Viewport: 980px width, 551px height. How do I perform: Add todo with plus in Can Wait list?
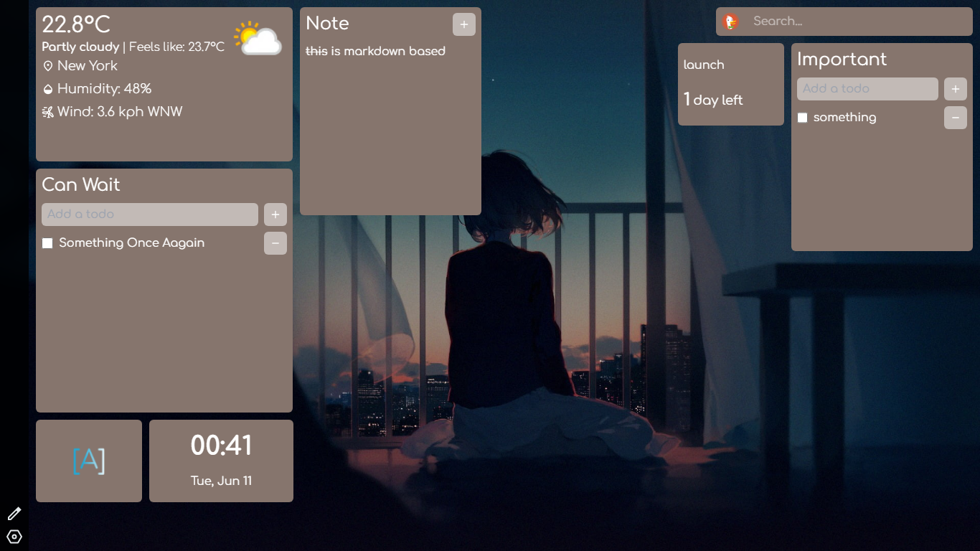tap(275, 215)
